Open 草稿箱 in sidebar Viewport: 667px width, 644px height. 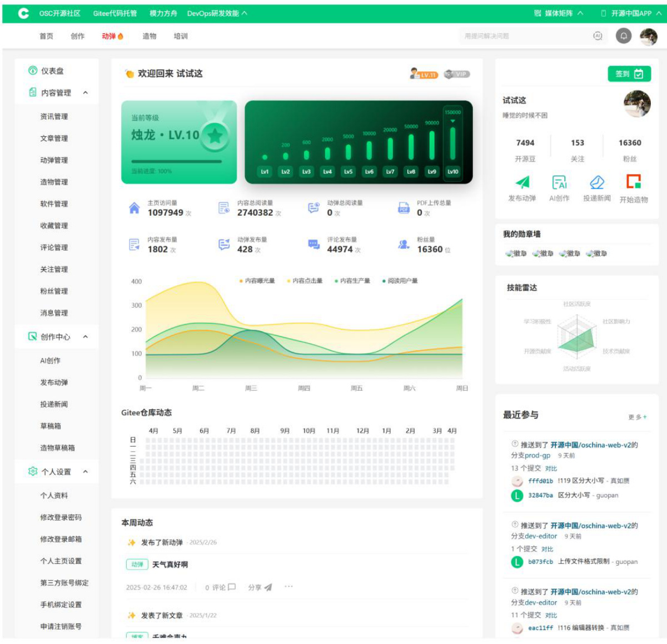point(51,426)
